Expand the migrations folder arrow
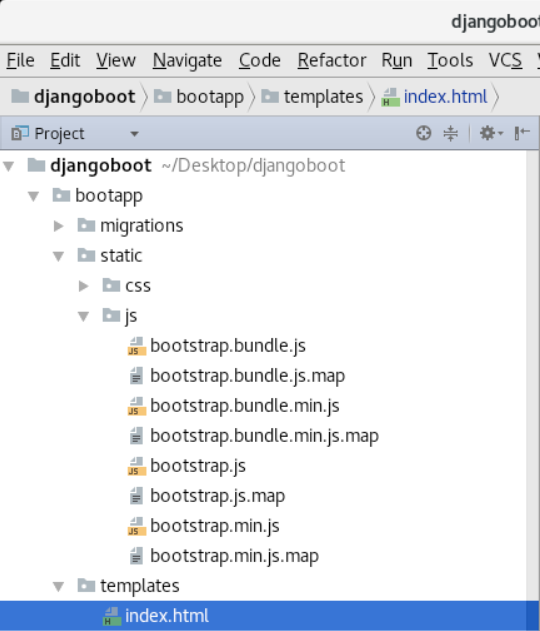 (59, 226)
